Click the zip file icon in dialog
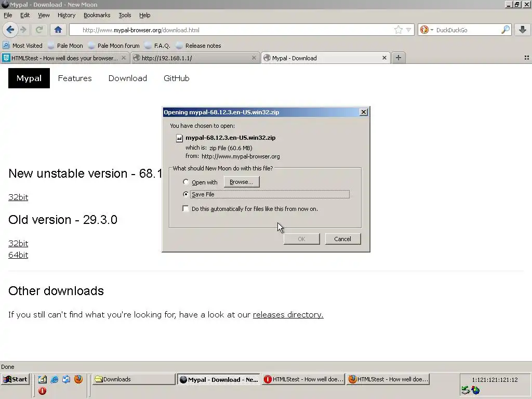532x399 pixels. click(179, 138)
